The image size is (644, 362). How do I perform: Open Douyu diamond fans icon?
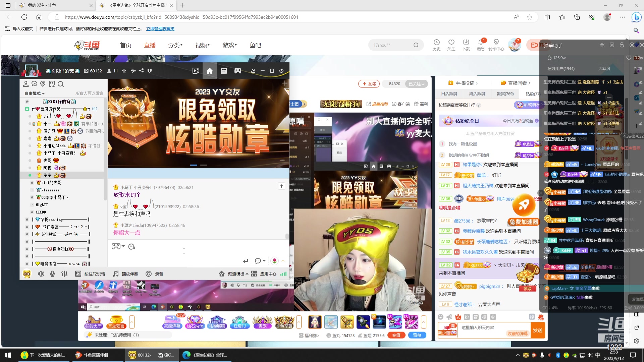[195, 322]
